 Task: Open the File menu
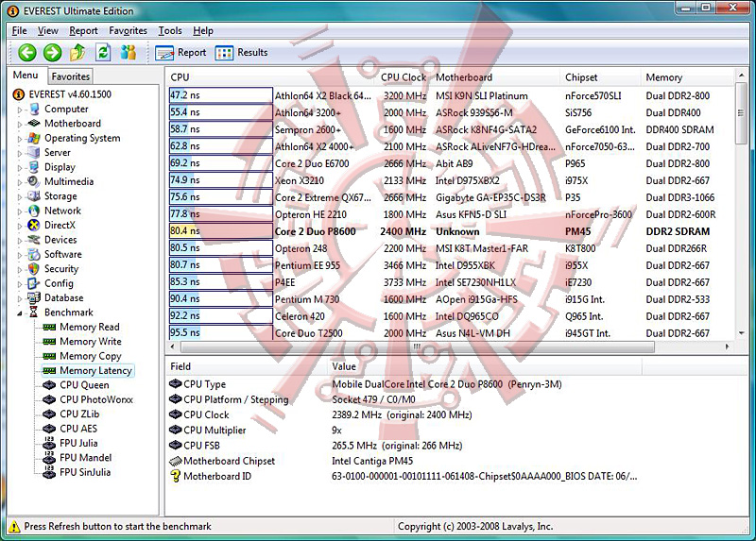pos(19,31)
